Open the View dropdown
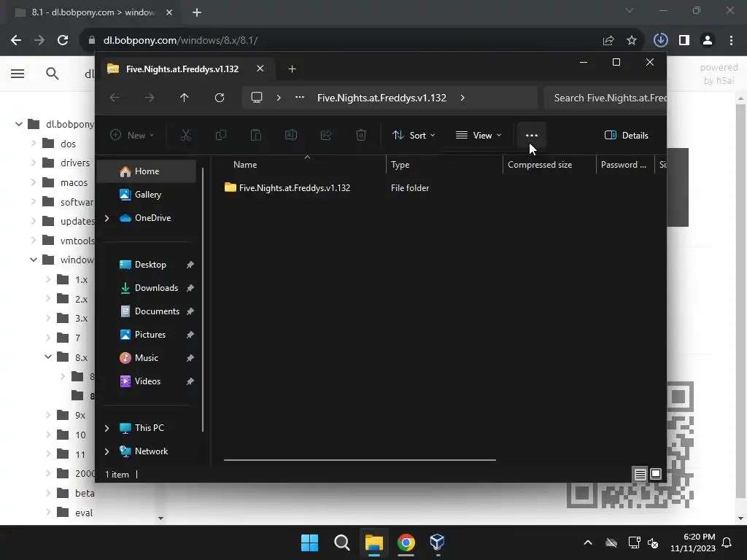Image resolution: width=747 pixels, height=560 pixels. (479, 135)
